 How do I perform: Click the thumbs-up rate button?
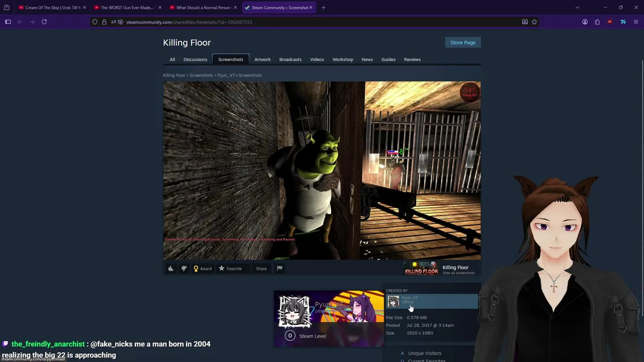tap(171, 268)
